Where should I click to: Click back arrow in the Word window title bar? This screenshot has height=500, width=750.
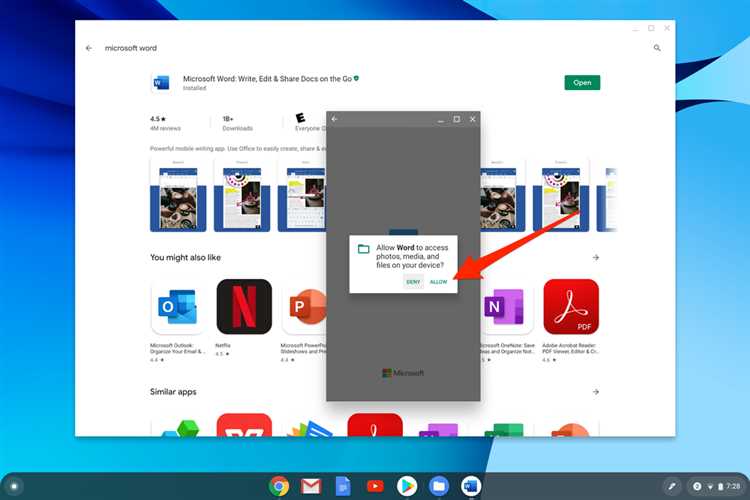pos(334,119)
